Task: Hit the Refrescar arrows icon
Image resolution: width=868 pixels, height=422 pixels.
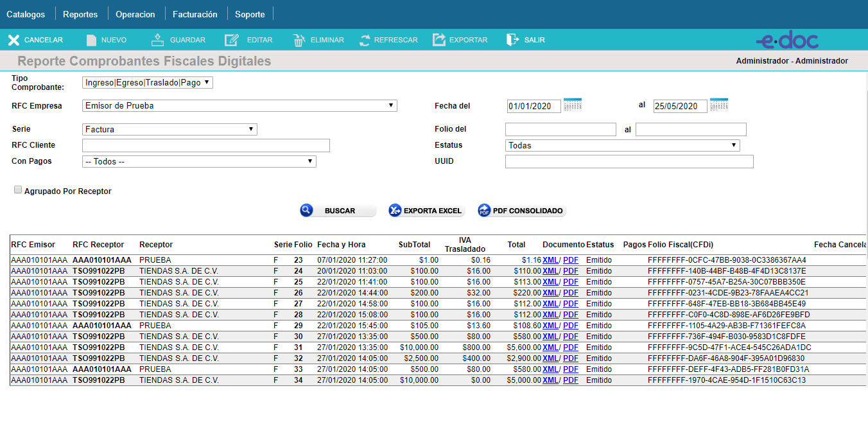Action: [x=365, y=40]
